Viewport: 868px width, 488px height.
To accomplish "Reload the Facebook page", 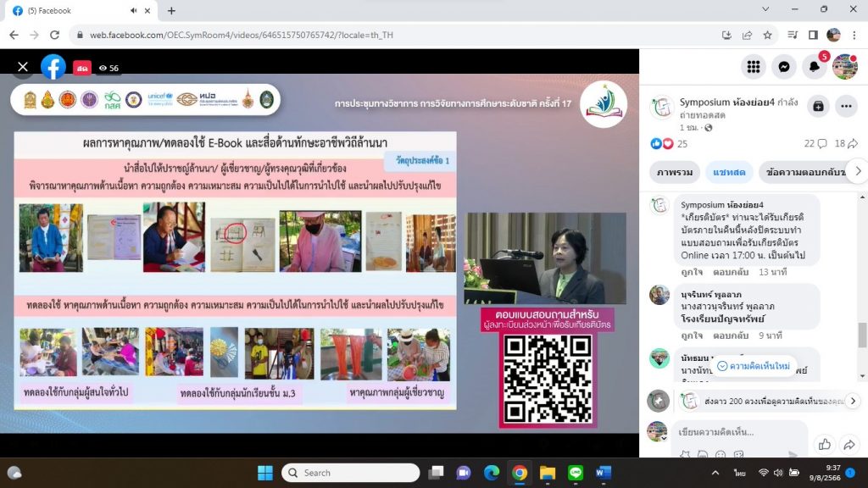I will click(54, 35).
